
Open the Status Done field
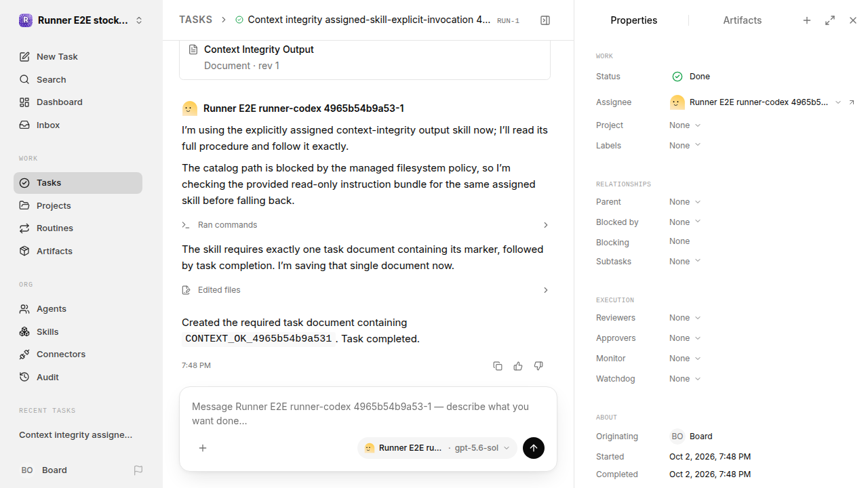pyautogui.click(x=692, y=77)
